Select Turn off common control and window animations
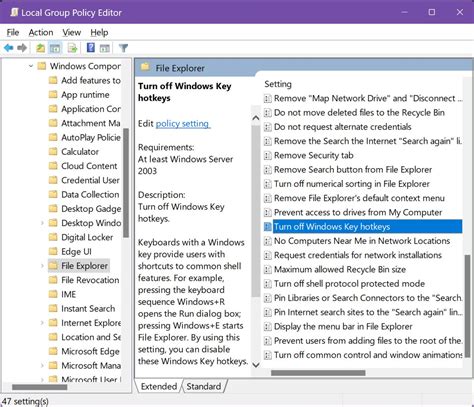 [368, 355]
